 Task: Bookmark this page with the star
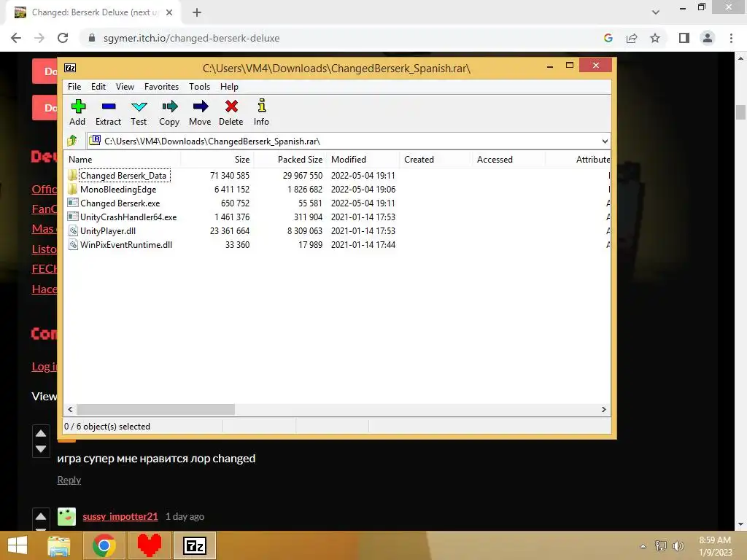point(655,38)
